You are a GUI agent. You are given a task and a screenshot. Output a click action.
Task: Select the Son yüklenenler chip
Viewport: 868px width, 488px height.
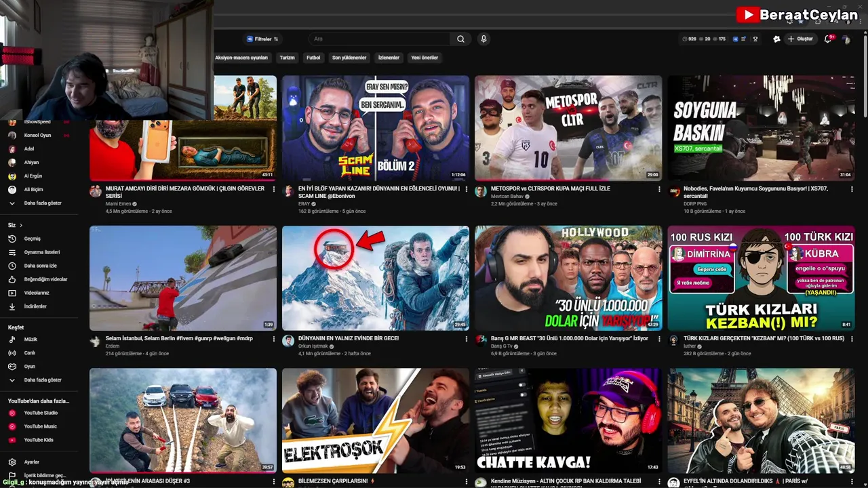pyautogui.click(x=349, y=58)
